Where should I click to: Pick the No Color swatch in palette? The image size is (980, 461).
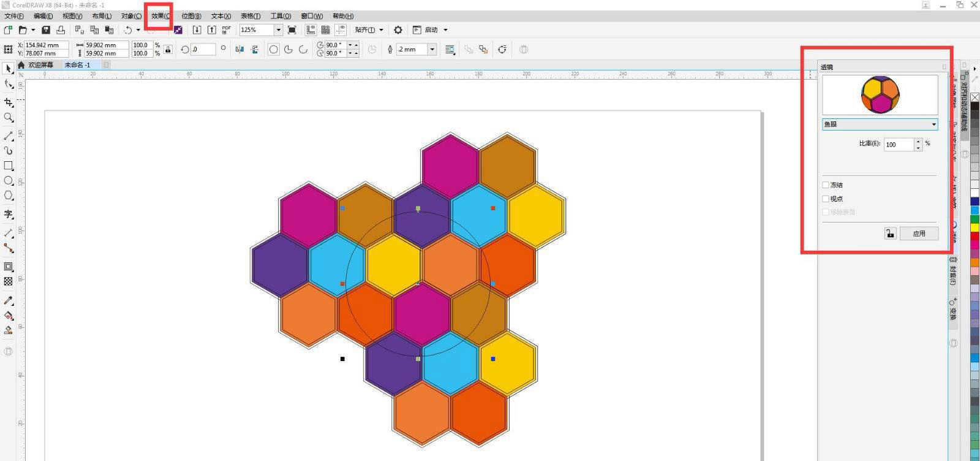[974, 97]
